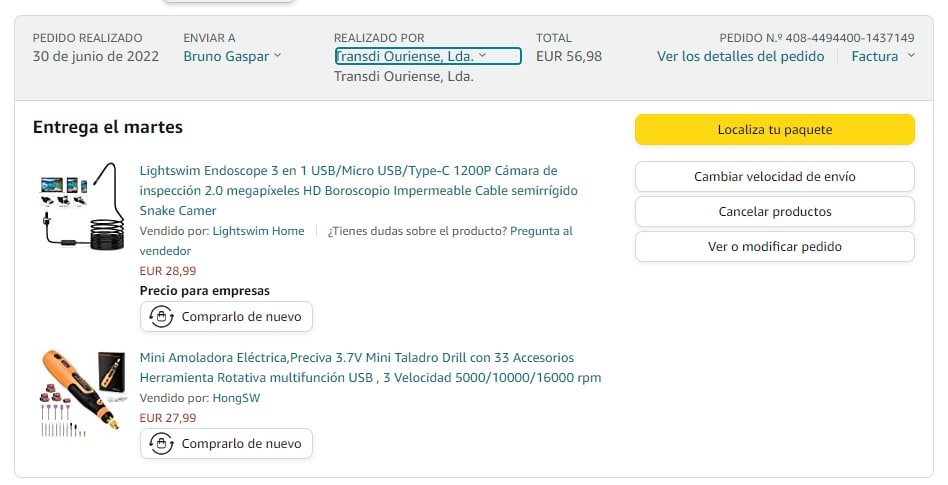Click buy-again icon beside the endoscope product

click(162, 317)
